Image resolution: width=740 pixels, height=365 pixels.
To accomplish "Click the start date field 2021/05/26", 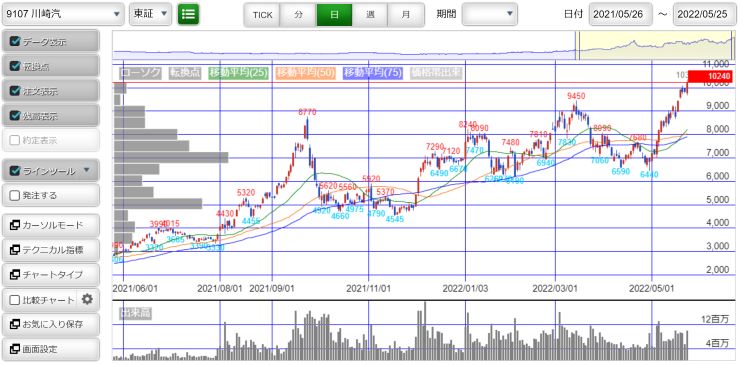I will pyautogui.click(x=621, y=14).
